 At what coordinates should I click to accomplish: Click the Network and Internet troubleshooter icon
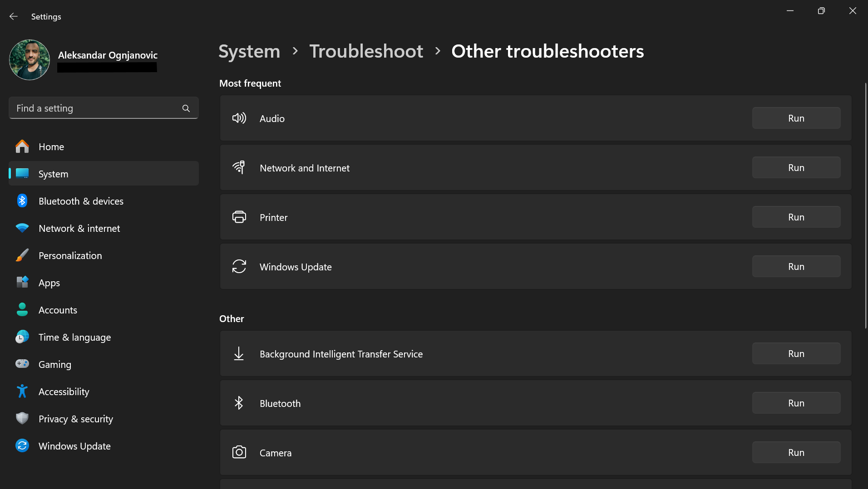click(x=239, y=168)
